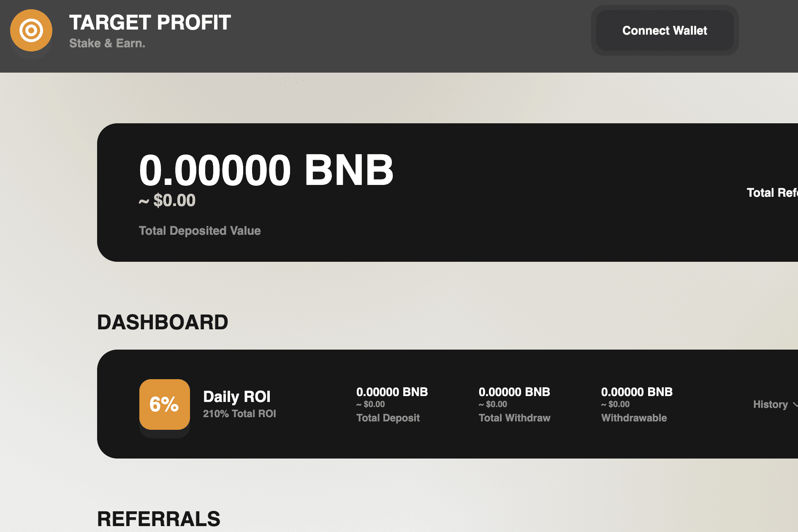
Task: Click the Total Ref label on the right
Action: (772, 192)
